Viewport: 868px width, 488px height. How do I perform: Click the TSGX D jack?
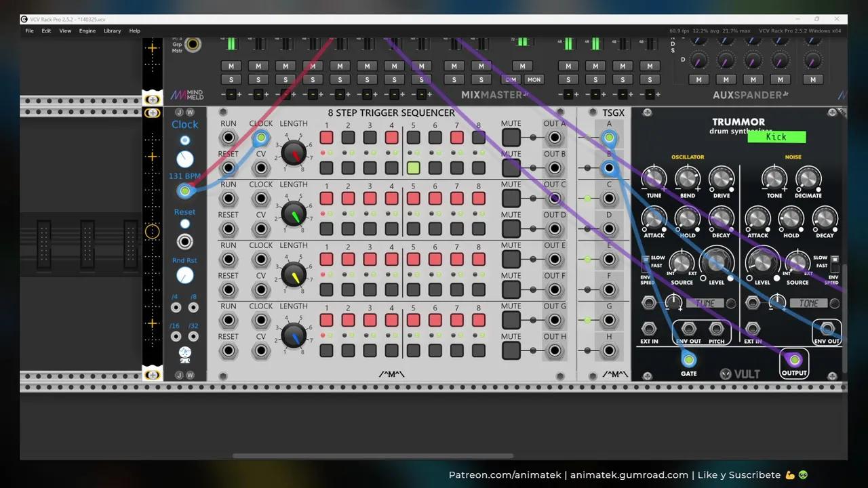click(609, 229)
